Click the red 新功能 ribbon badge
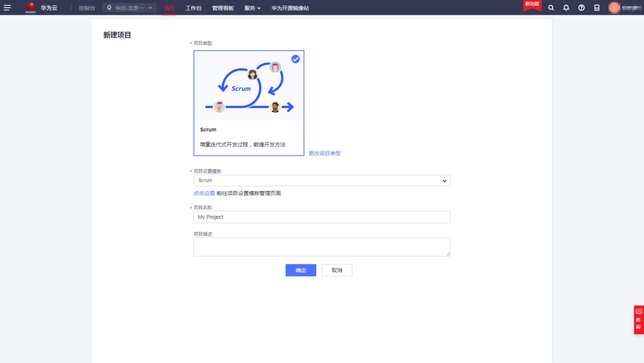This screenshot has width=644, height=363. point(532,5)
